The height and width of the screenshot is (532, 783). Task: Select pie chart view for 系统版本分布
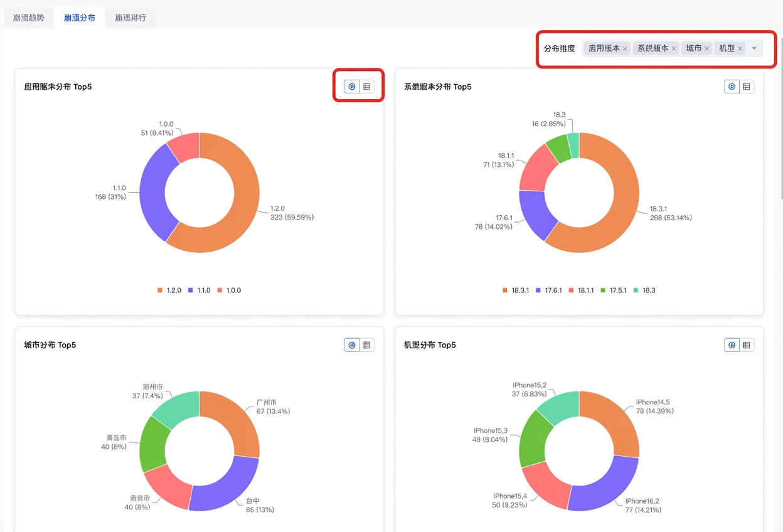[732, 87]
